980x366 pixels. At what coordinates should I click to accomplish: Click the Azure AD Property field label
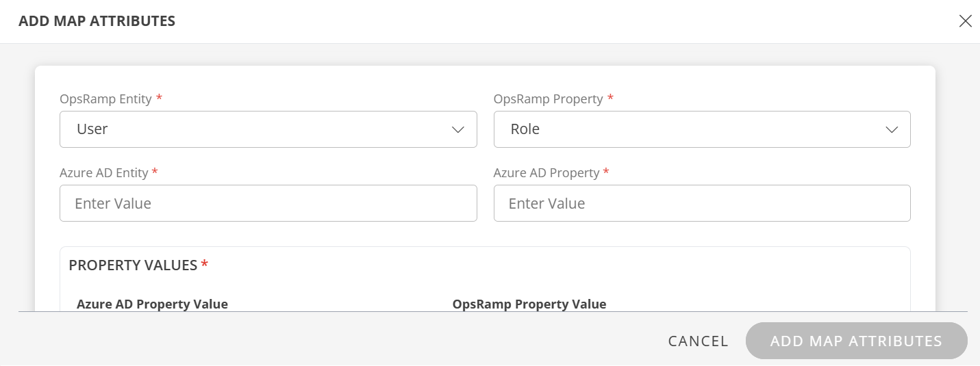tap(546, 173)
